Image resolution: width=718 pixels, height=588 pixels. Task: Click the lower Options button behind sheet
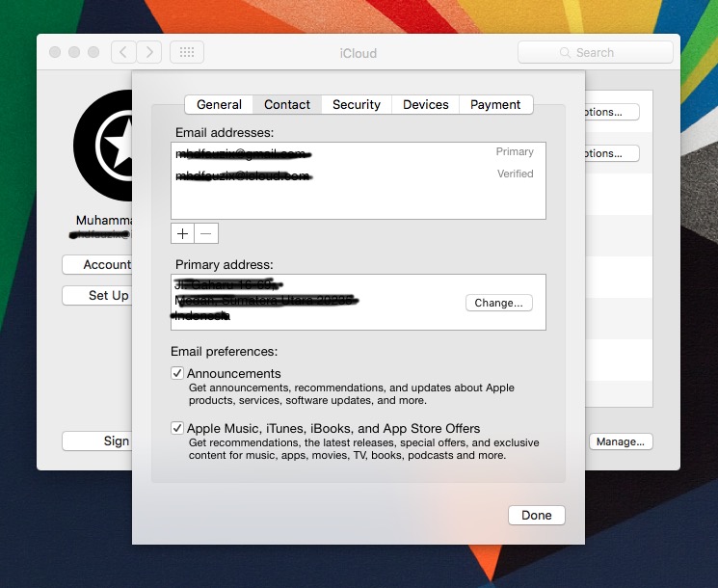coord(612,153)
